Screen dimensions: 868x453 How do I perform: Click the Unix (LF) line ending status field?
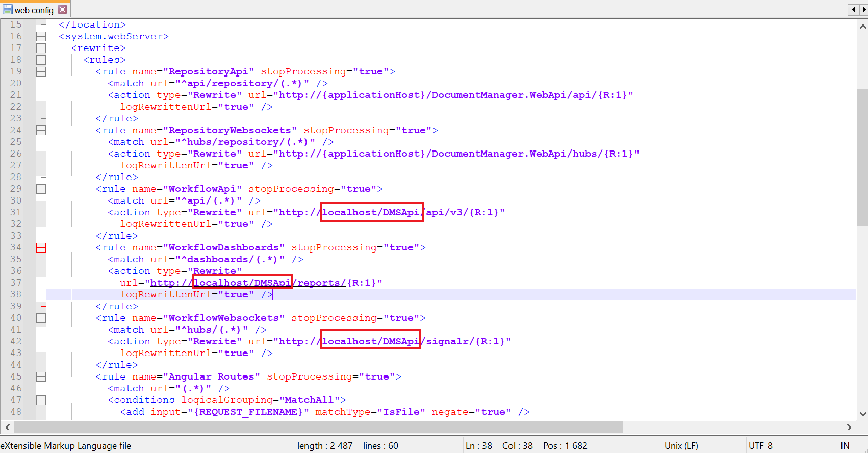coord(681,445)
